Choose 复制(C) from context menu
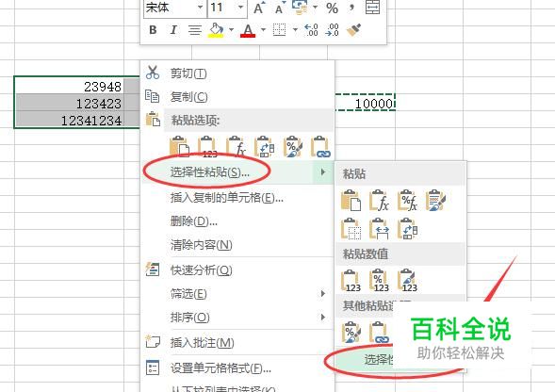Image resolution: width=555 pixels, height=392 pixels. [237, 97]
